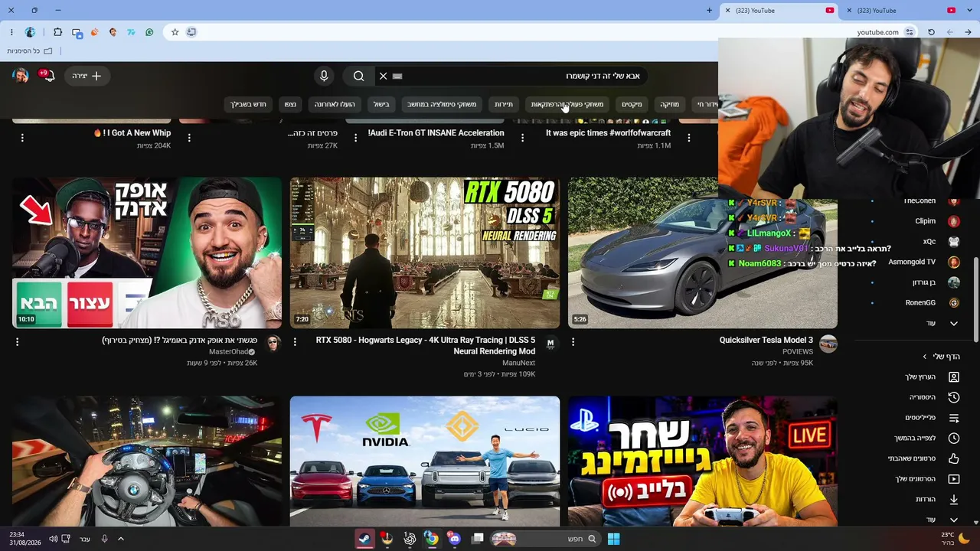Click the יצירה create button
Screen dimensions: 980x551
click(x=88, y=76)
